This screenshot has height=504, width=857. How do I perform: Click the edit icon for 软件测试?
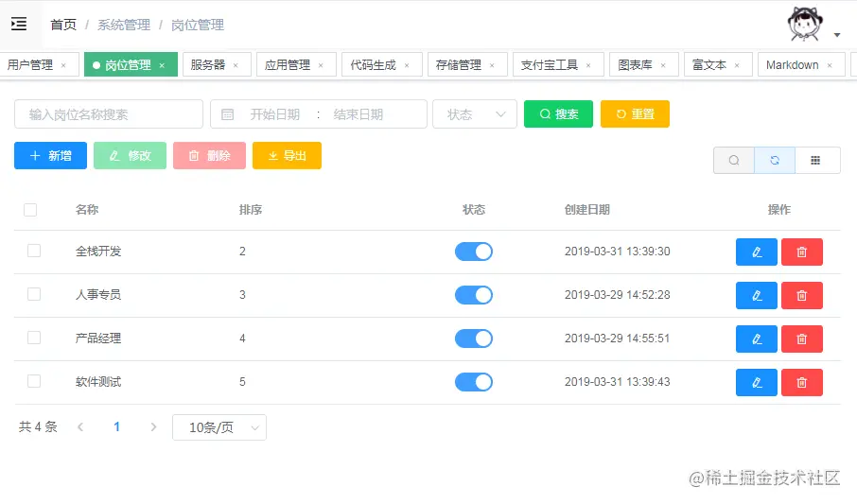coord(757,382)
